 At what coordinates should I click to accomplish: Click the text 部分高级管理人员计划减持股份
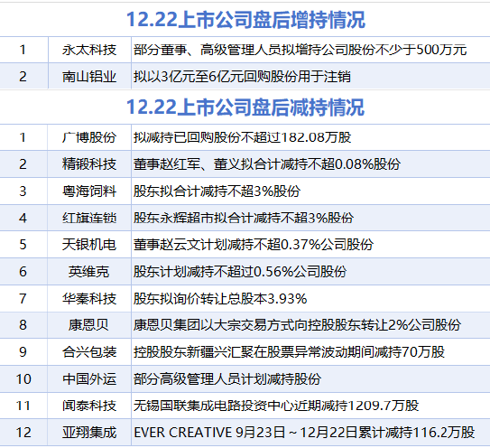pyautogui.click(x=227, y=378)
